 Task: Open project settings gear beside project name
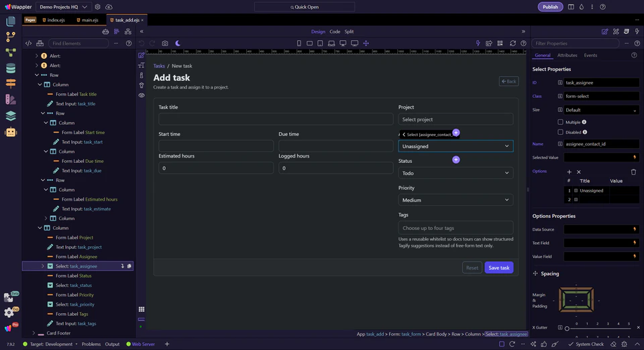click(x=97, y=7)
